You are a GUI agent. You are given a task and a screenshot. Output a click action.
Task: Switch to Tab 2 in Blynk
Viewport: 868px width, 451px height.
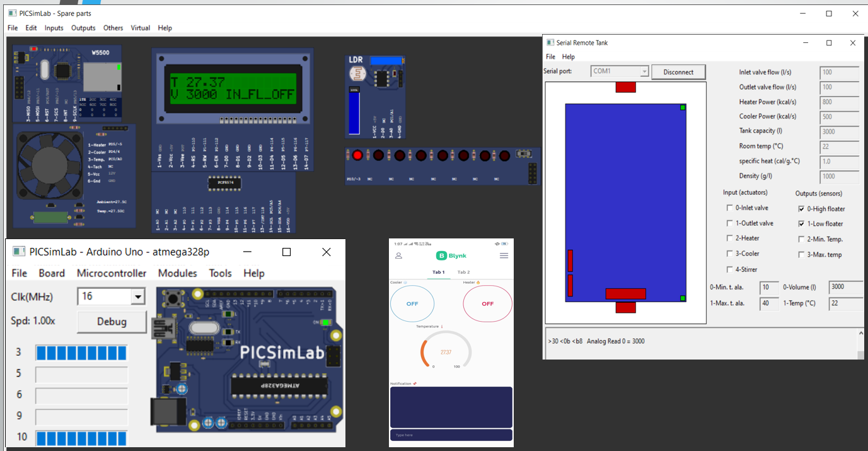tap(463, 272)
